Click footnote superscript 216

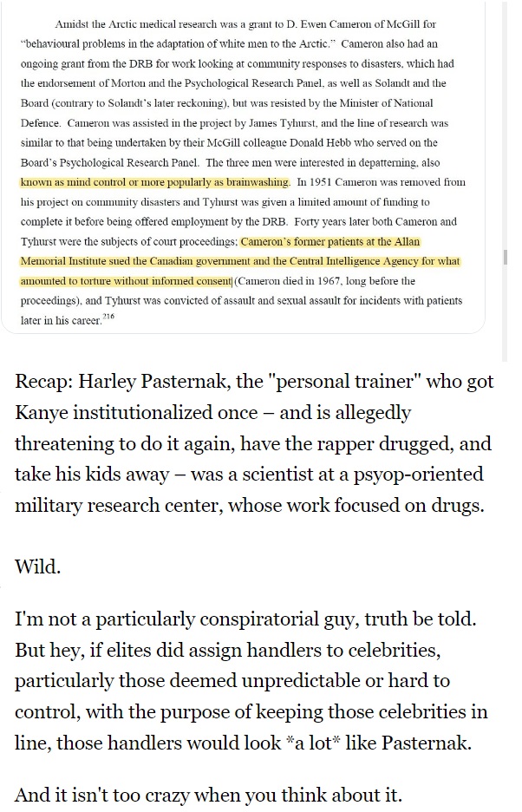click(x=108, y=317)
